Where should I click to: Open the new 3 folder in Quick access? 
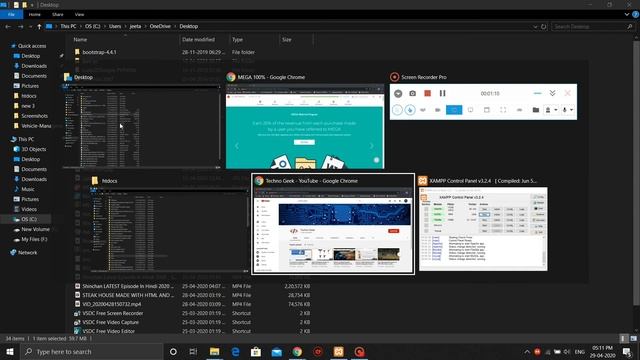tap(28, 106)
